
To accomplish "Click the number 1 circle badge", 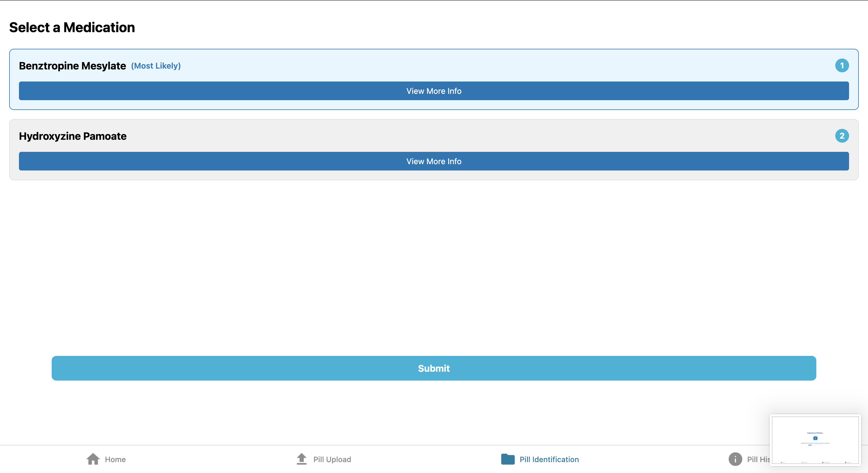I will [841, 66].
